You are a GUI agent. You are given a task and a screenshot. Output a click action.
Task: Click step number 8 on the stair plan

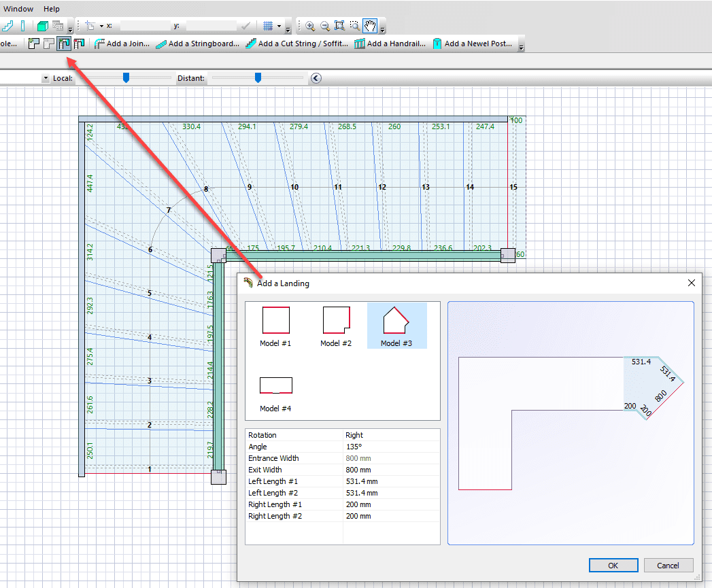click(x=205, y=189)
